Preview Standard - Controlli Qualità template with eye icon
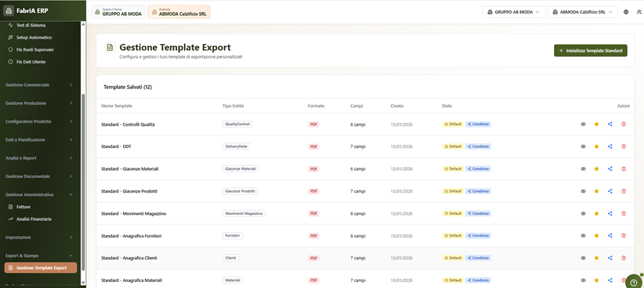This screenshot has height=288, width=644. click(x=583, y=124)
